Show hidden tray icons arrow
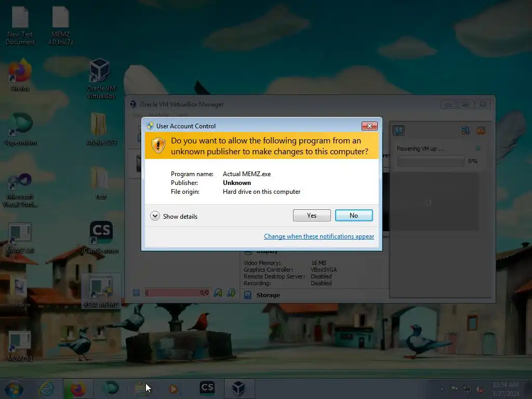This screenshot has width=532, height=399. coord(442,389)
